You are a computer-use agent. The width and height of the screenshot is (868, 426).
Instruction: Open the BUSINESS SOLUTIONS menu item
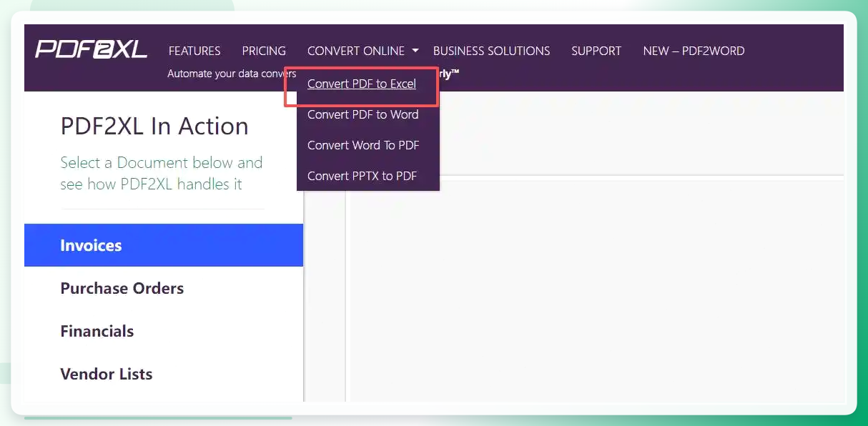[x=492, y=51]
